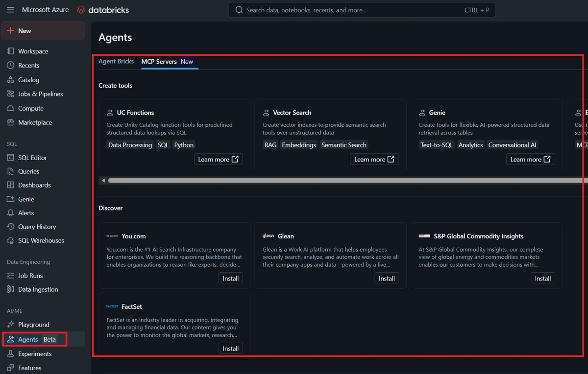Select the Workspace icon in the sidebar
588x374 pixels.
(x=10, y=51)
